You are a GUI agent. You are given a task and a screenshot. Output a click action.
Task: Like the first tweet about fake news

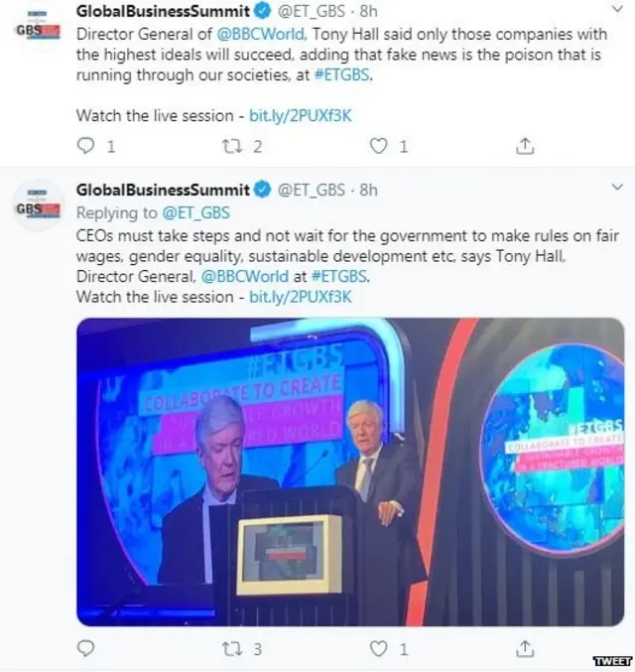click(x=378, y=146)
